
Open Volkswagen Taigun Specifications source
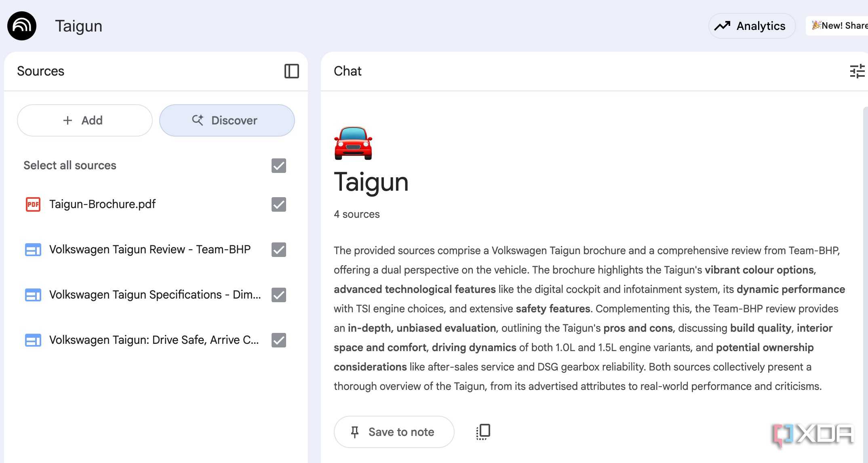point(155,295)
